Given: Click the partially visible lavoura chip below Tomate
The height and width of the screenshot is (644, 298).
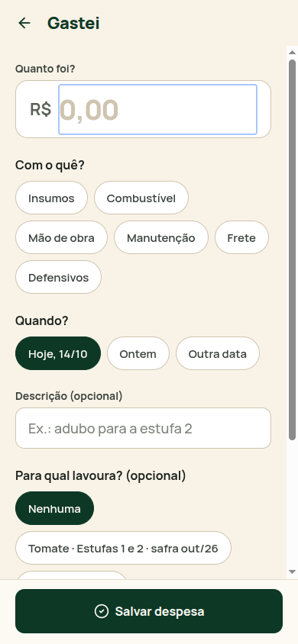Looking at the screenshot, I should coord(71,575).
